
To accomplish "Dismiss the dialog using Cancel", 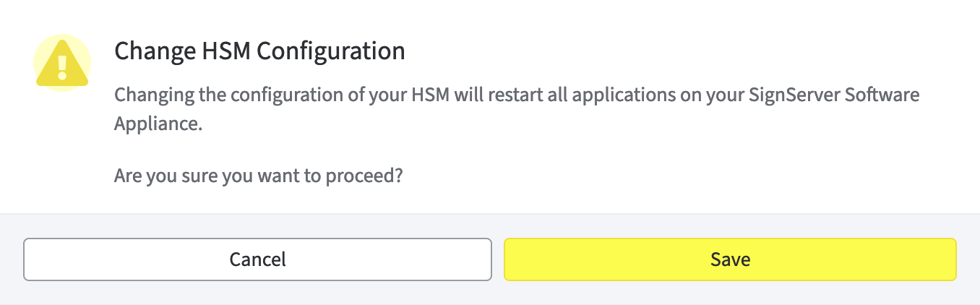I will click(x=257, y=259).
